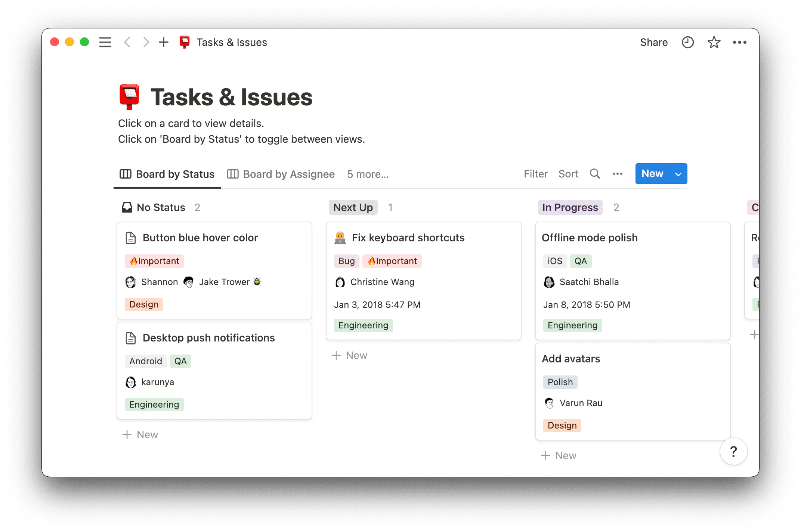Add a new card under No Status
801x532 pixels.
pyautogui.click(x=140, y=434)
